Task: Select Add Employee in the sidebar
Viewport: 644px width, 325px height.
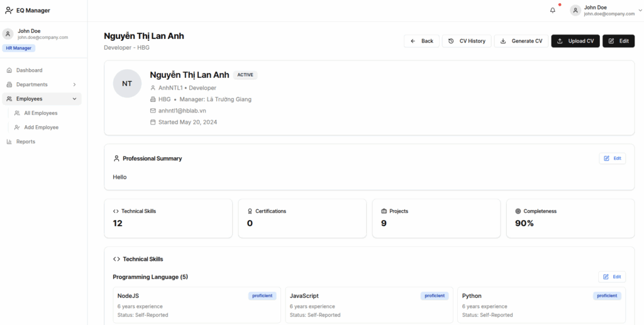Action: coord(41,127)
